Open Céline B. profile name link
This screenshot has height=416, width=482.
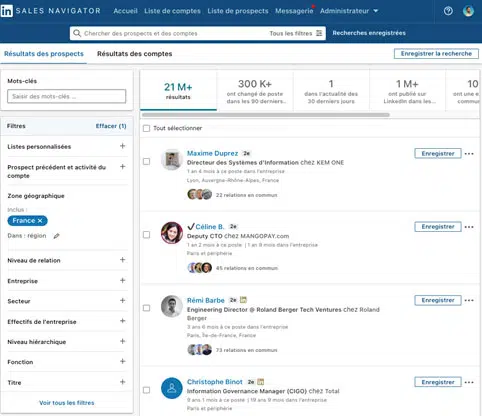pos(210,227)
